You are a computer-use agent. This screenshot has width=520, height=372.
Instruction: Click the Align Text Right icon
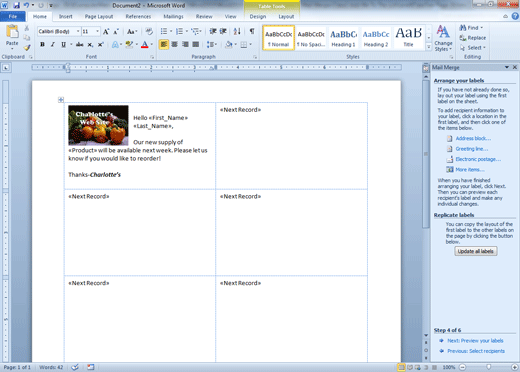click(185, 44)
